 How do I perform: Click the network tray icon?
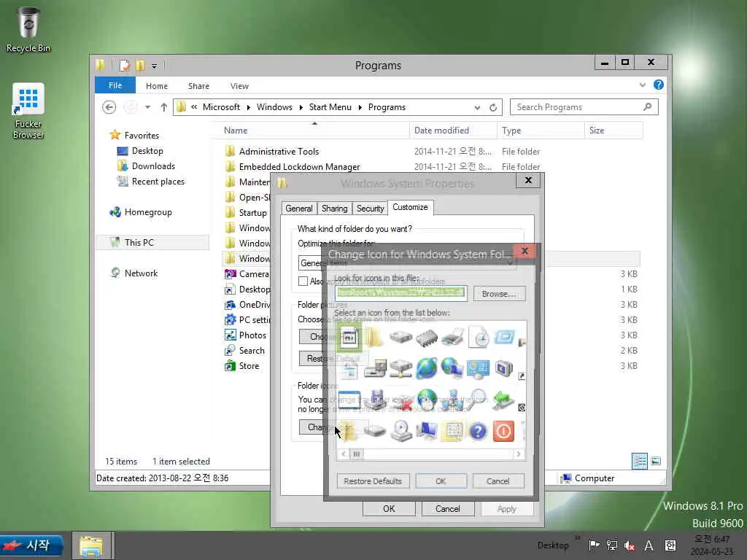click(x=612, y=545)
